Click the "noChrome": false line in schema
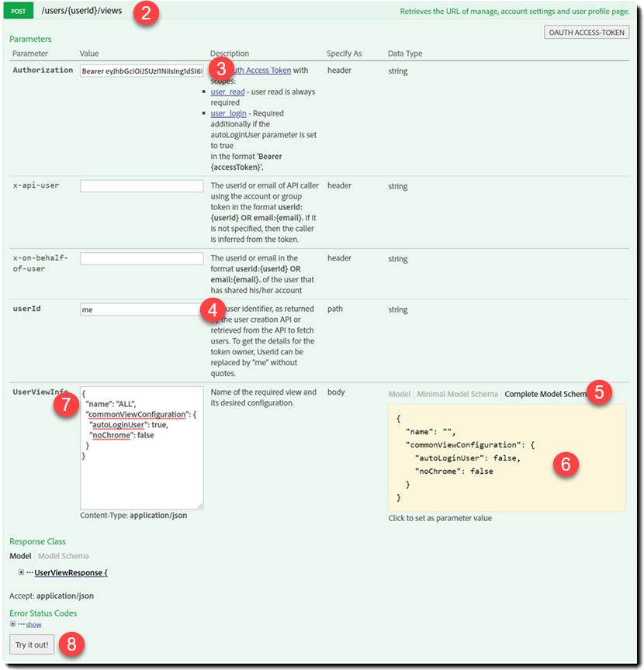Viewport: 644px width, 670px height. pos(454,471)
